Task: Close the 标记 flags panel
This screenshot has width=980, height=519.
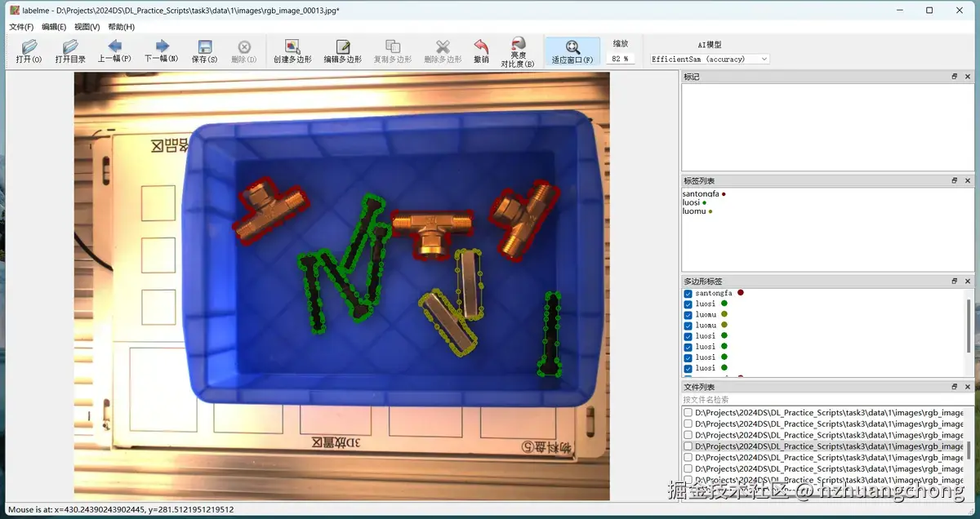Action: pos(968,77)
